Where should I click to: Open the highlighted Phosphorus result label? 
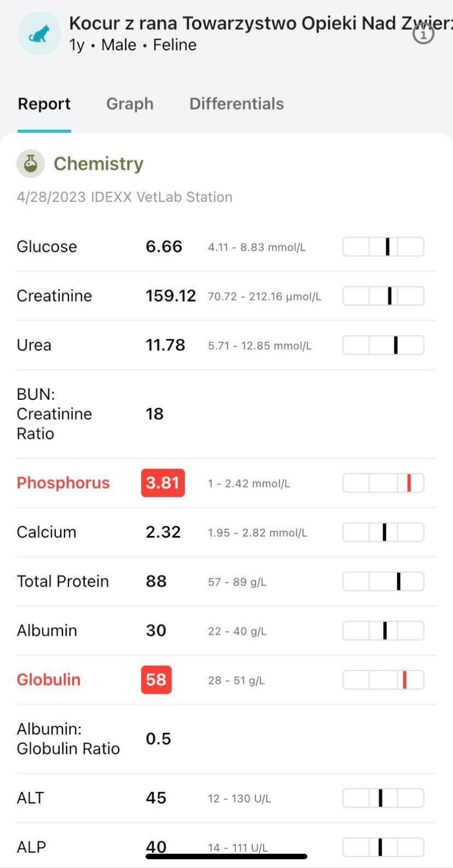[63, 483]
